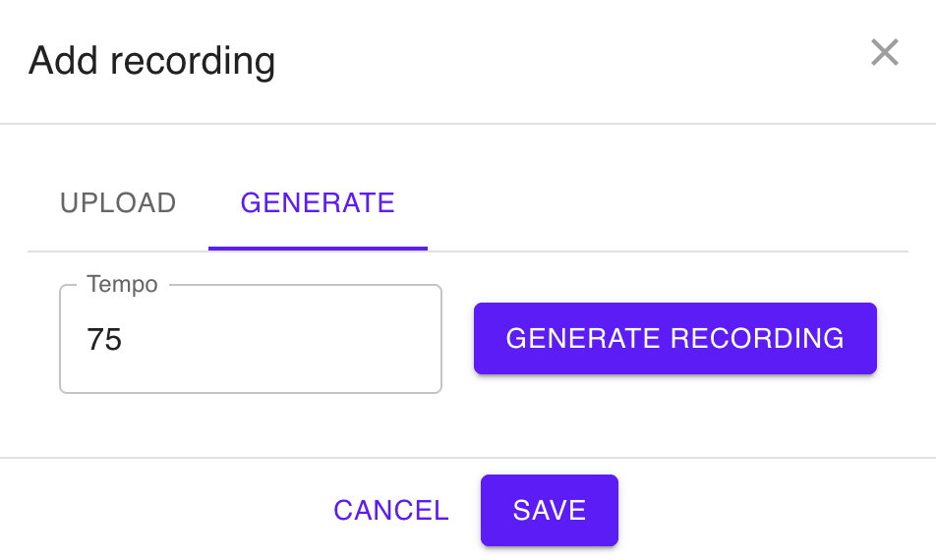Viewport: 936px width, 560px height.
Task: Activate the GENERATE section label
Action: pos(318,202)
